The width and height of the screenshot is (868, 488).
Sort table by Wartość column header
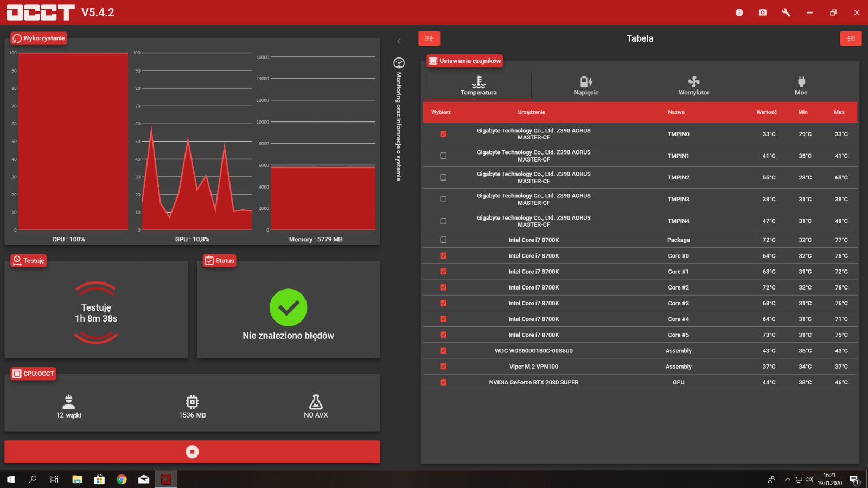(767, 112)
